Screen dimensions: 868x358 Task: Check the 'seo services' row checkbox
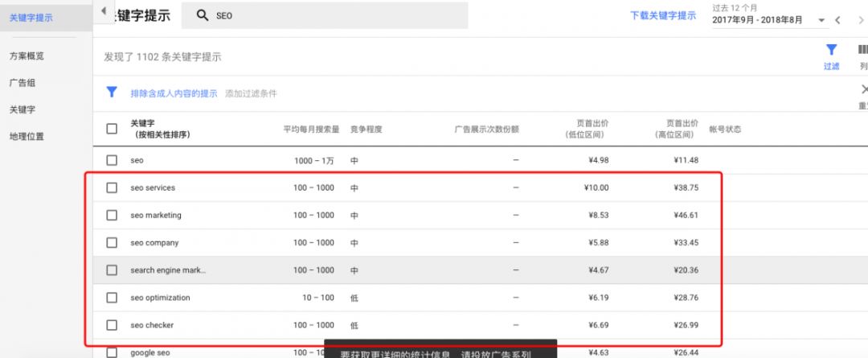point(112,187)
